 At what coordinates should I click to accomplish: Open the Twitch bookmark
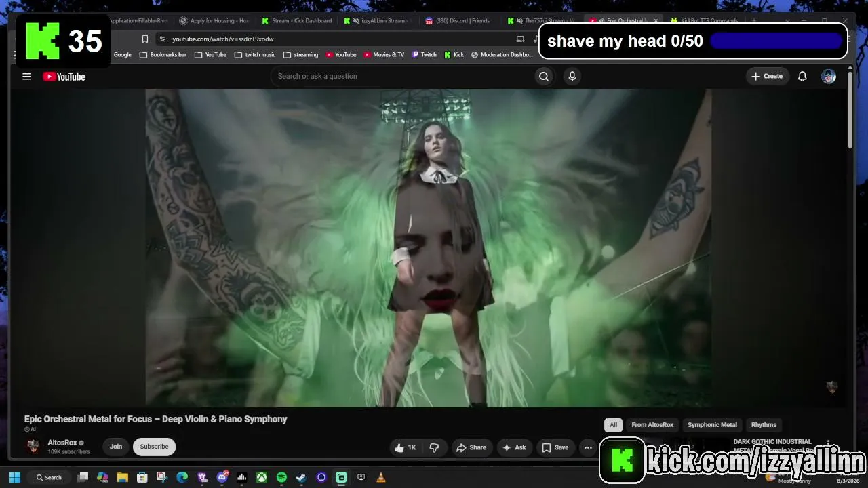pyautogui.click(x=424, y=55)
